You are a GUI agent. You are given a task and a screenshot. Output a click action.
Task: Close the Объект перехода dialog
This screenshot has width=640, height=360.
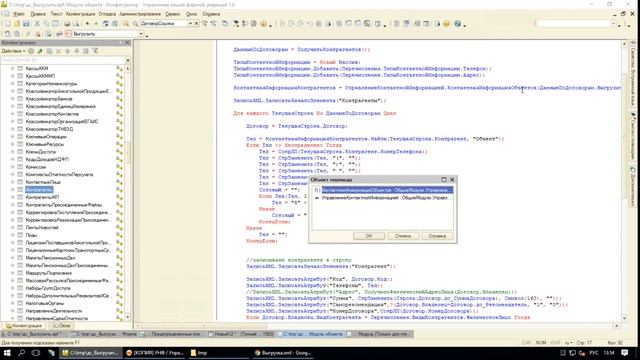(452, 180)
